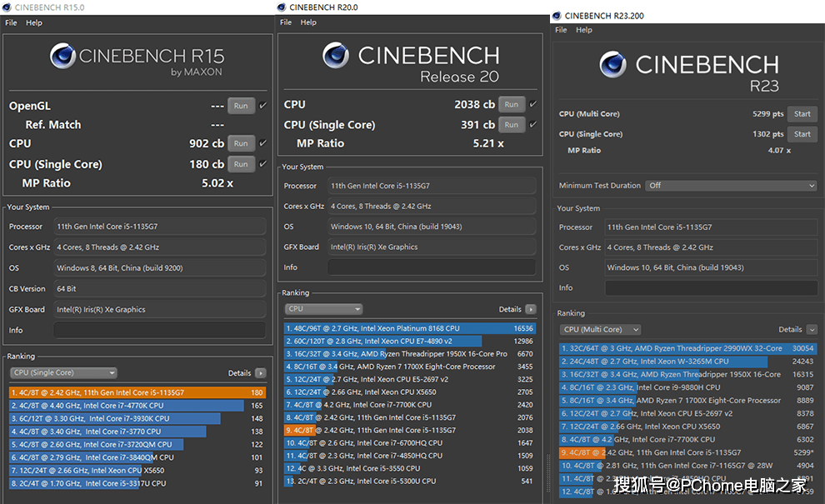
Task: Select Threadripper 2990WX ranking row in R23
Action: 687,348
